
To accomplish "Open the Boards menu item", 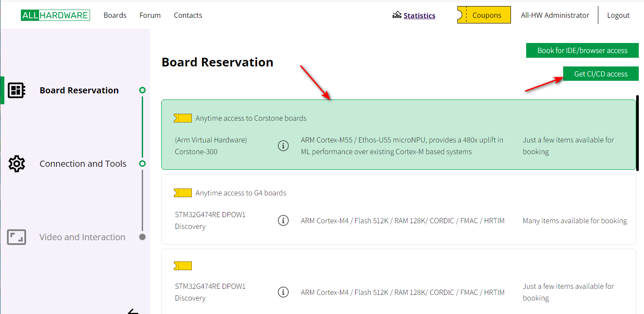I will pos(115,15).
